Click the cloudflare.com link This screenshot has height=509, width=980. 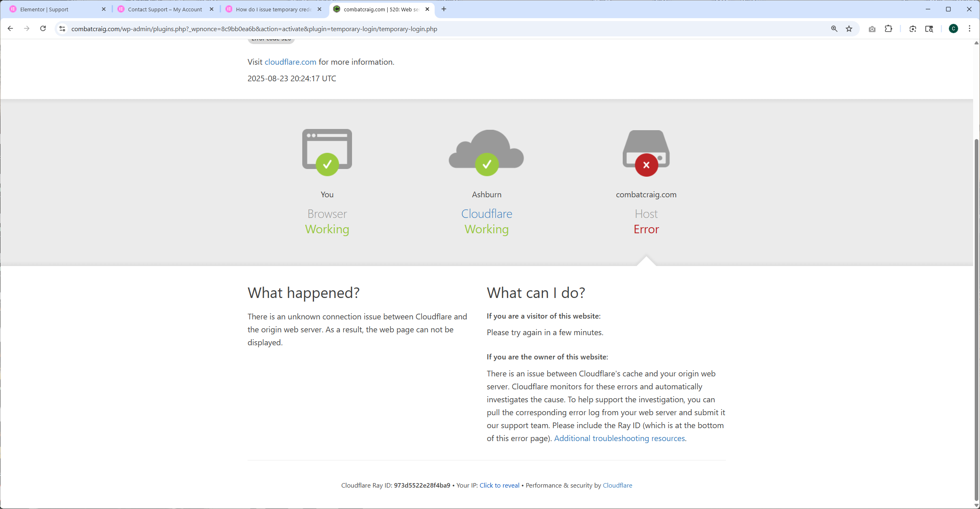tap(290, 62)
